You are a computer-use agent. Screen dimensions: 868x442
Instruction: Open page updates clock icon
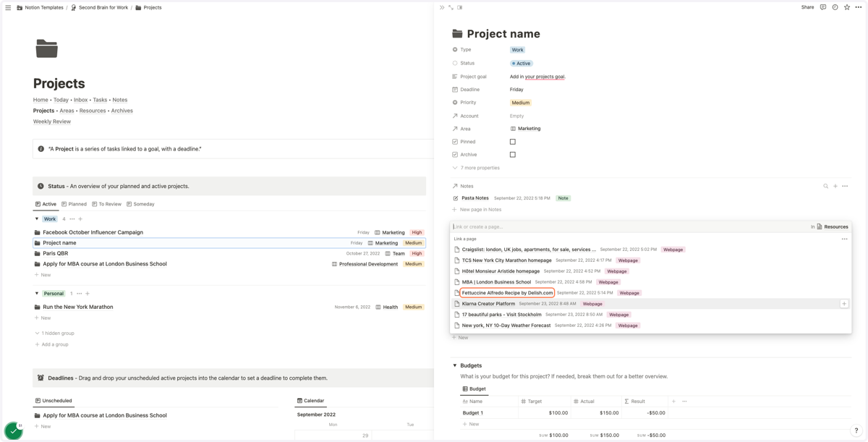click(835, 7)
